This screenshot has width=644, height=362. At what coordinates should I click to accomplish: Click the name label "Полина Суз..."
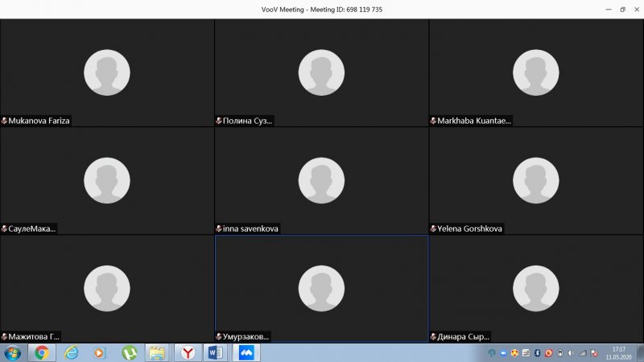[247, 121]
